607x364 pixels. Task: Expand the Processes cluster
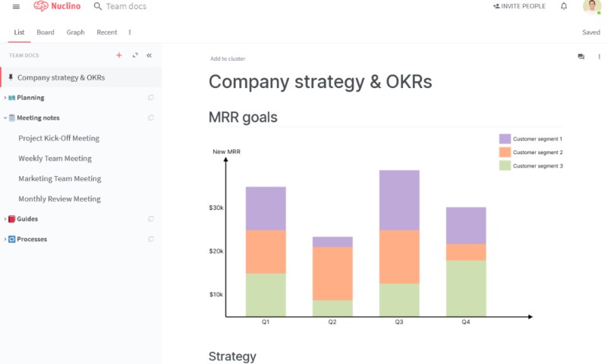5,240
